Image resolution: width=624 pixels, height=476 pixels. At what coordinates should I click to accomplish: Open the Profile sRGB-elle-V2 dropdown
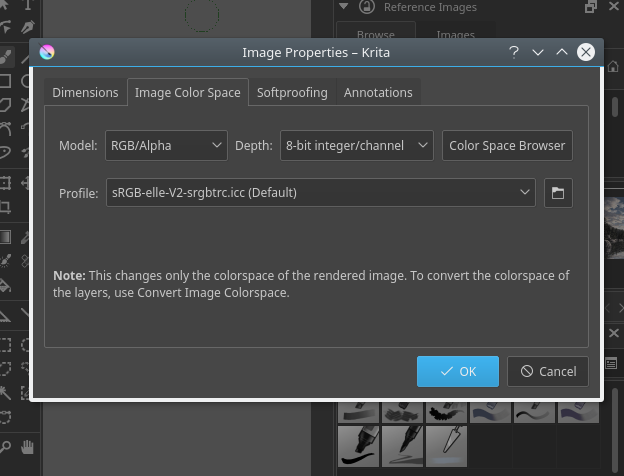(x=321, y=193)
